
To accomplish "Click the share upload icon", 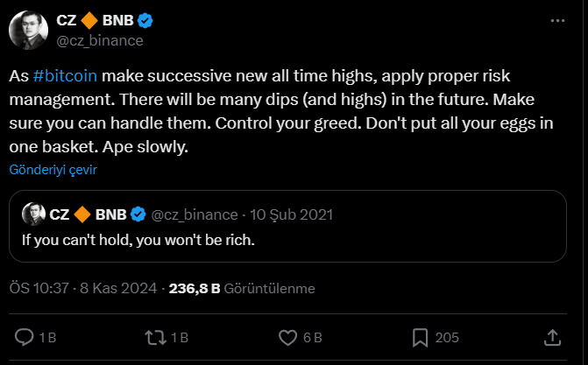I will click(x=553, y=337).
